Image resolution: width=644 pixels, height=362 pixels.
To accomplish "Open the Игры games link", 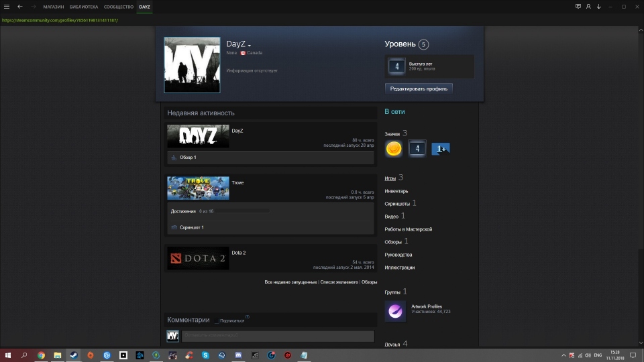I will tap(390, 178).
